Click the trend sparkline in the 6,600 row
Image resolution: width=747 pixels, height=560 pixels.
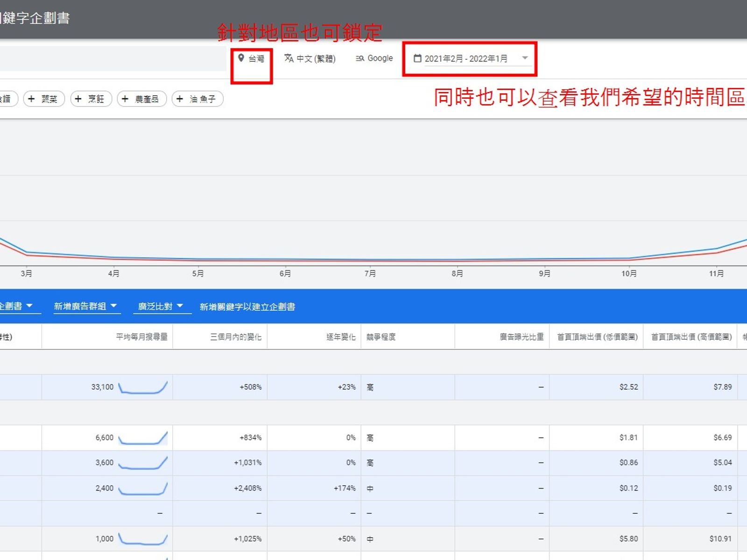point(143,438)
